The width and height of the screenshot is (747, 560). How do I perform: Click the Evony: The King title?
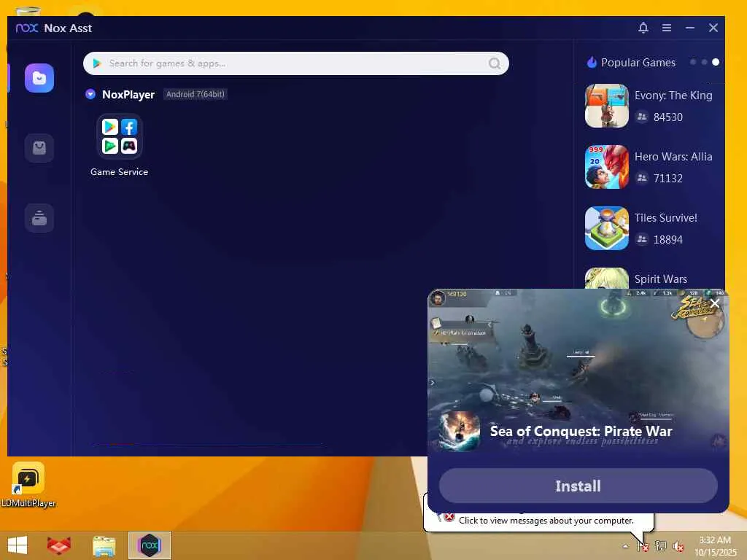tap(673, 96)
